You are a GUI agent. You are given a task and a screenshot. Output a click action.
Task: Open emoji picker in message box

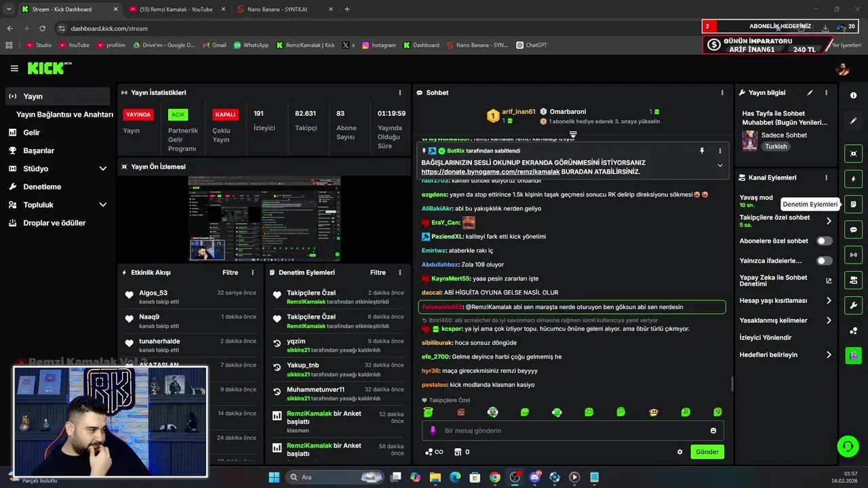click(713, 430)
